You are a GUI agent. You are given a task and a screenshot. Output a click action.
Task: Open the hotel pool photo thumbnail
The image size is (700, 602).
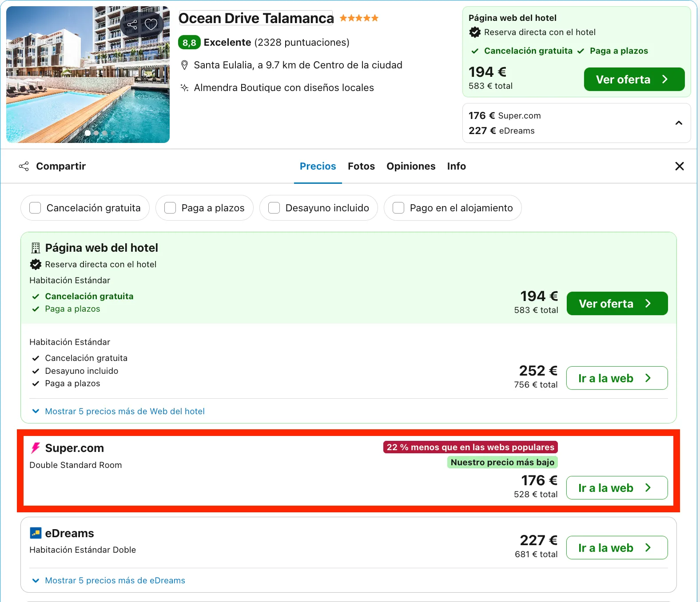click(88, 75)
